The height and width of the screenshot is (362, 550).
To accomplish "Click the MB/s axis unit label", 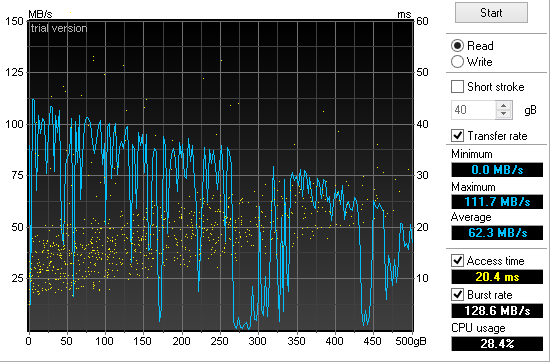I will (x=40, y=14).
